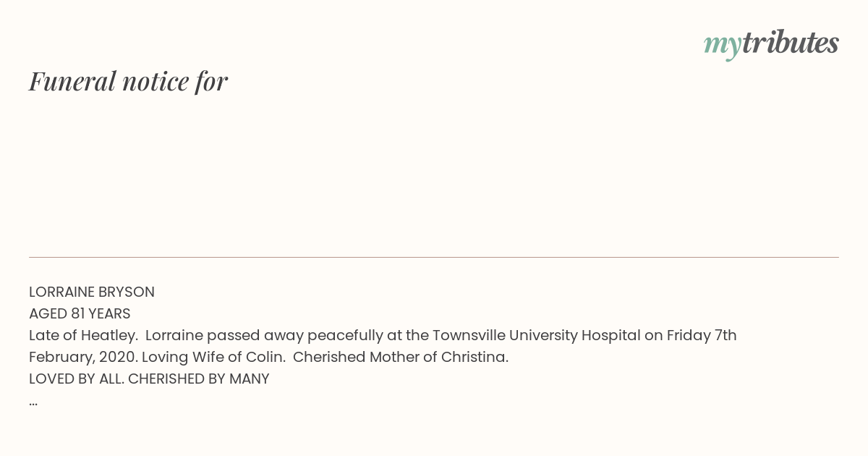The height and width of the screenshot is (456, 868).
Task: Click the mytributes logo
Action: click(x=771, y=45)
